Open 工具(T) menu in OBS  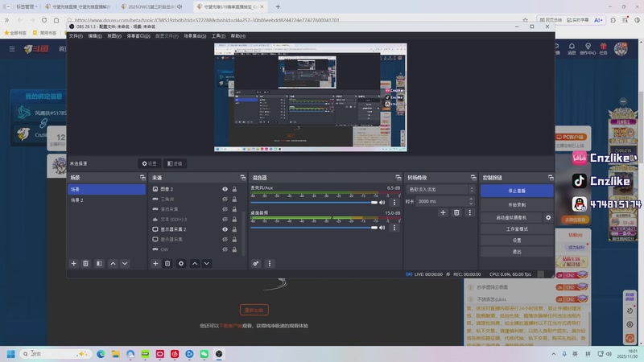[218, 36]
